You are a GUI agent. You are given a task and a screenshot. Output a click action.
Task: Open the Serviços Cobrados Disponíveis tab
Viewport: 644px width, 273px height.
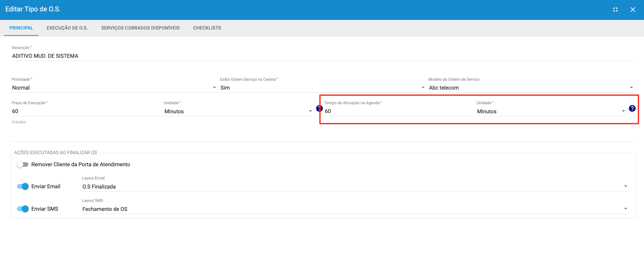click(x=140, y=28)
